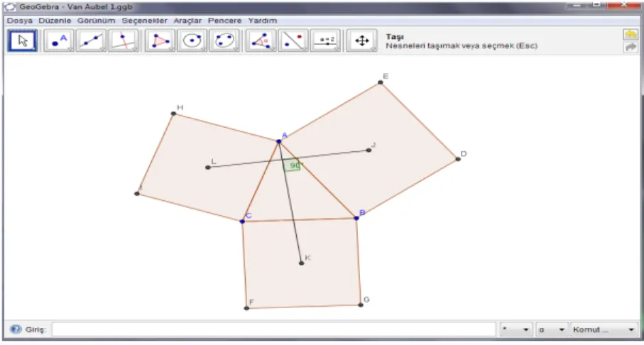
Task: Select the Perpendicular line tool
Action: tap(124, 40)
